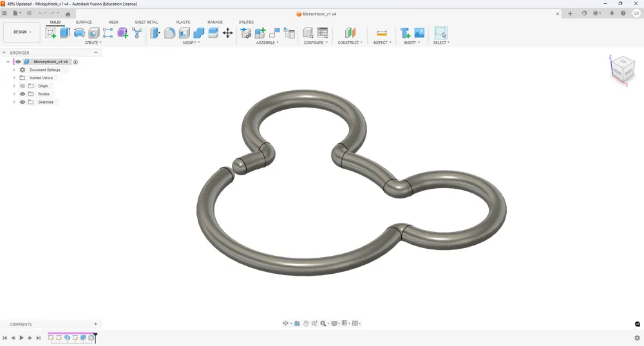
Task: Select the Offset Plane construct icon
Action: tap(350, 33)
